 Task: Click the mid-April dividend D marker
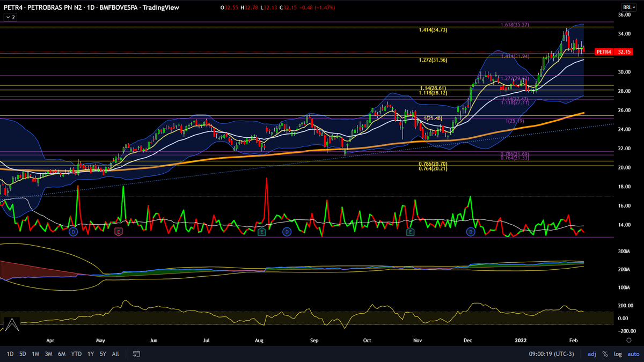pos(74,232)
